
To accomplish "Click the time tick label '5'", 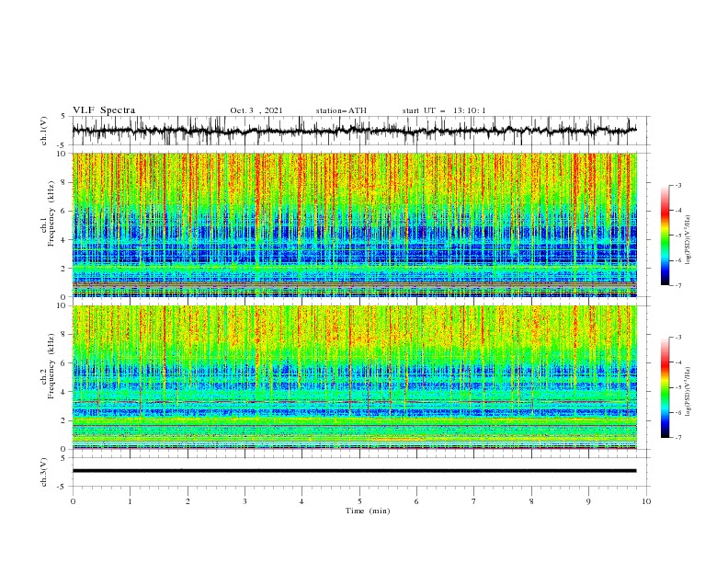I will click(359, 501).
